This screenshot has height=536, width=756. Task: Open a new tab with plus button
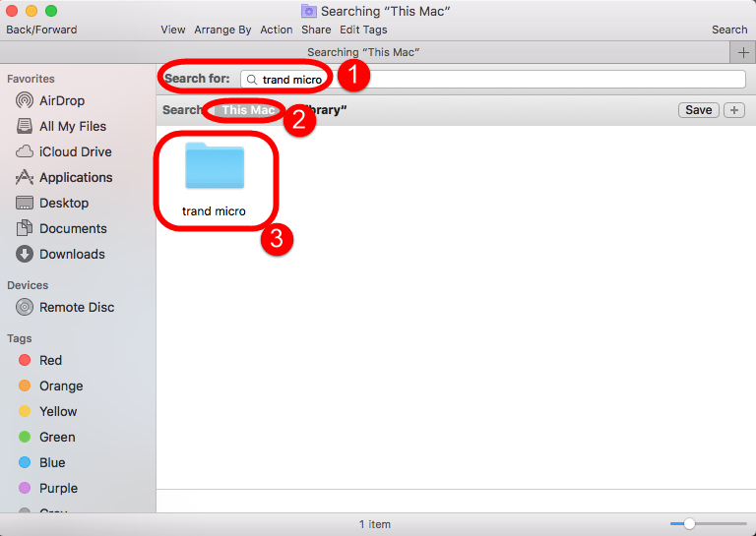(x=742, y=52)
